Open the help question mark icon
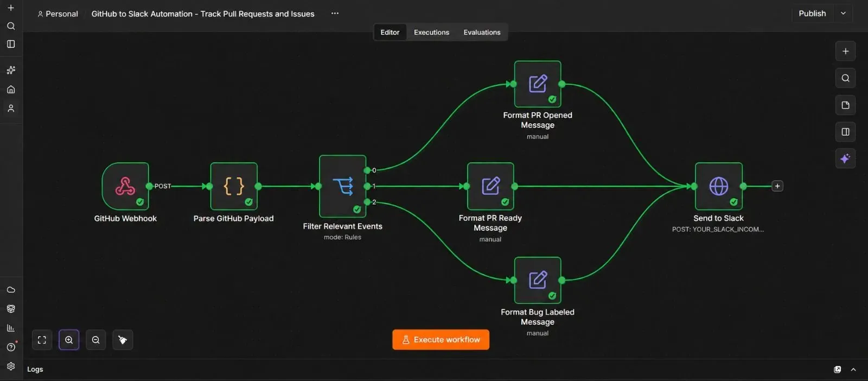This screenshot has width=868, height=381. point(11,347)
